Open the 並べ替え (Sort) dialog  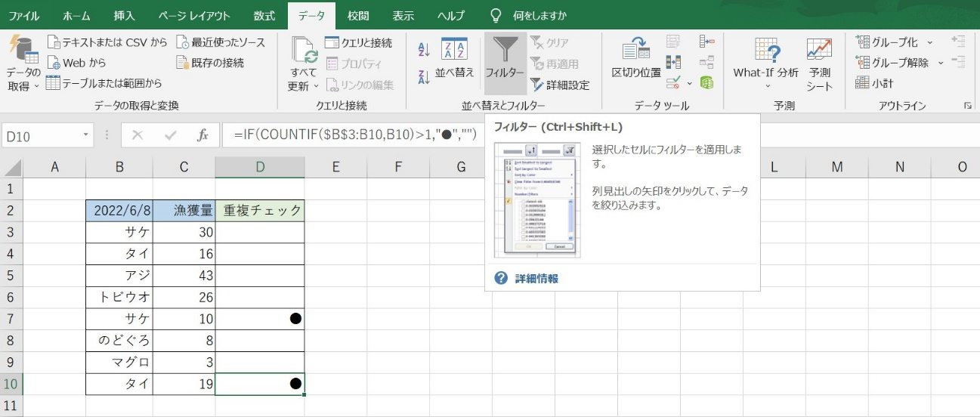(455, 58)
